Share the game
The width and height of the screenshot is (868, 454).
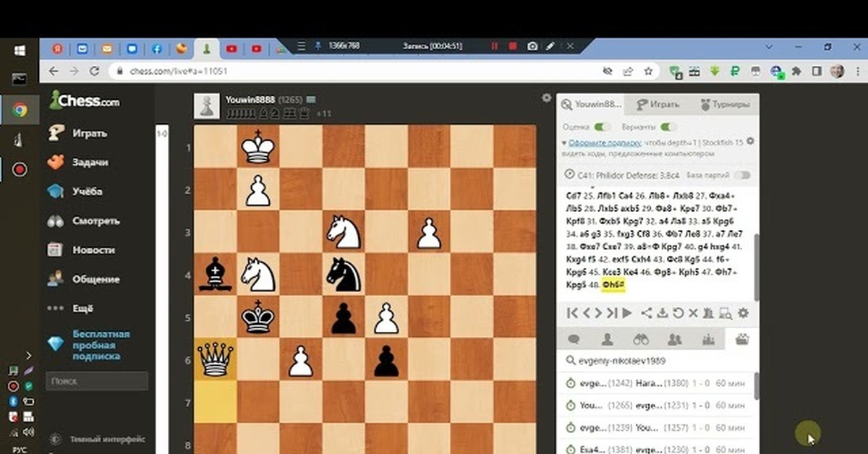[647, 314]
